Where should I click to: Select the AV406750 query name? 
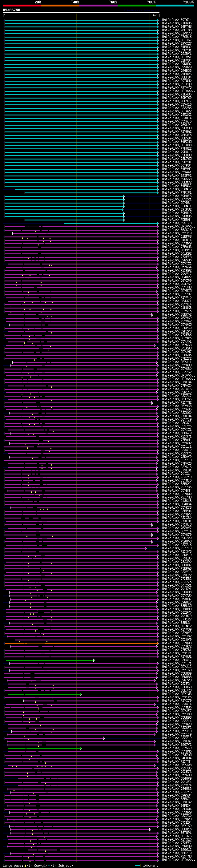tap(11, 10)
